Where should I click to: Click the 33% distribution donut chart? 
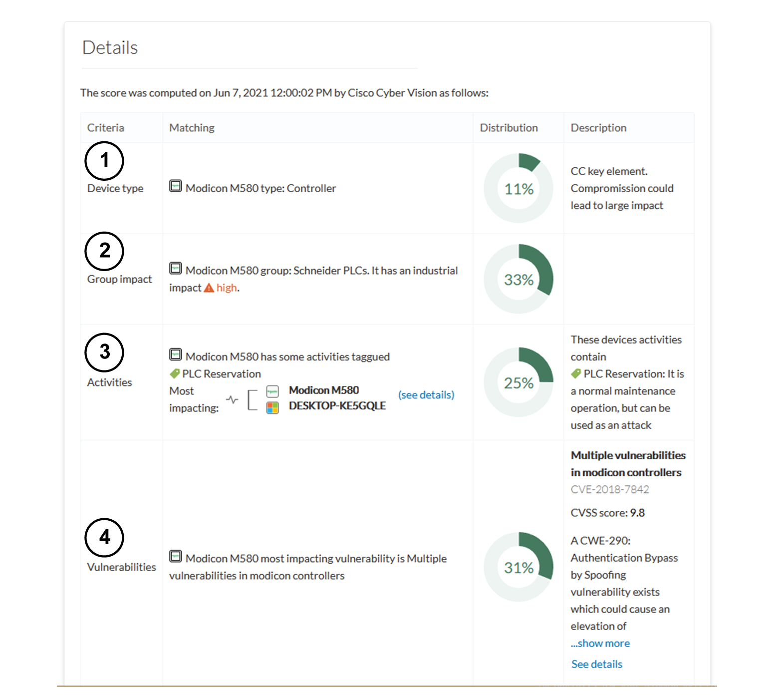coord(518,279)
